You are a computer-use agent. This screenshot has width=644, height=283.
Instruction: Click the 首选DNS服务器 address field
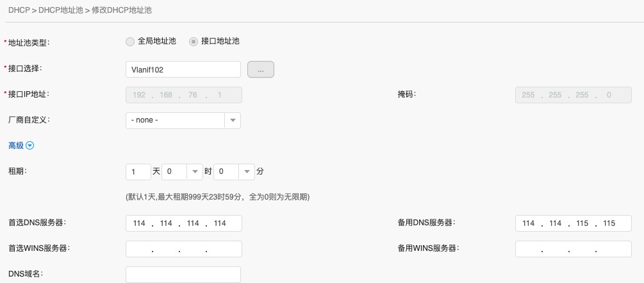point(183,223)
